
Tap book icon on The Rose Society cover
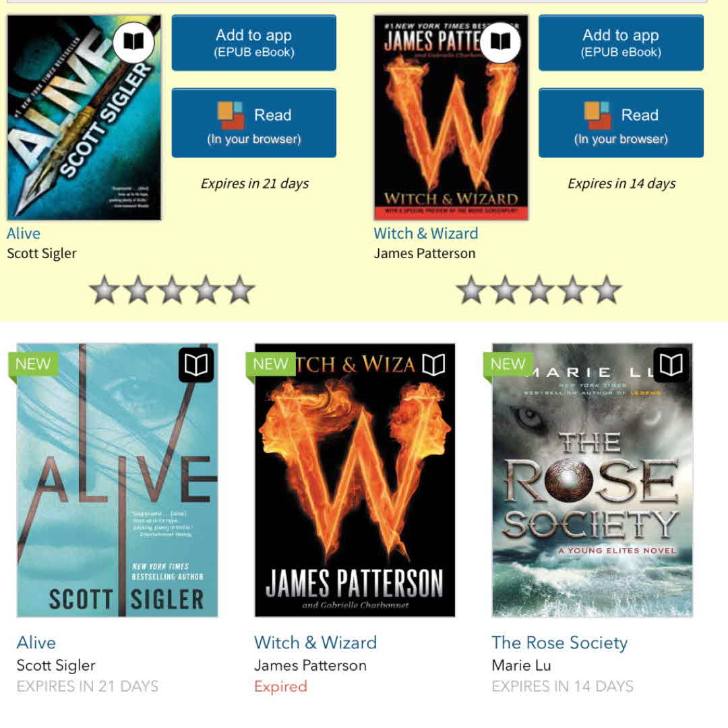click(671, 365)
